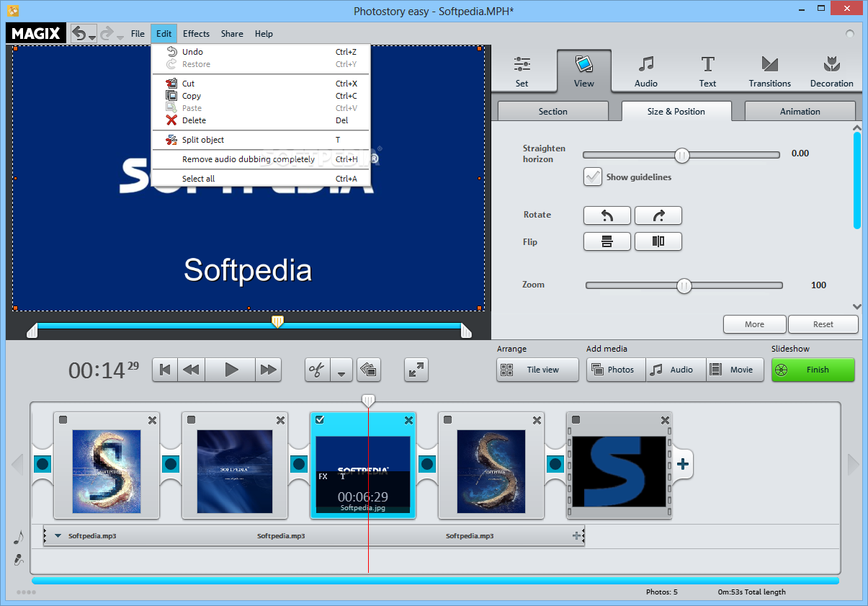The width and height of the screenshot is (868, 606).
Task: Tick the checkbox on the pixelated S photo
Action: click(x=63, y=420)
